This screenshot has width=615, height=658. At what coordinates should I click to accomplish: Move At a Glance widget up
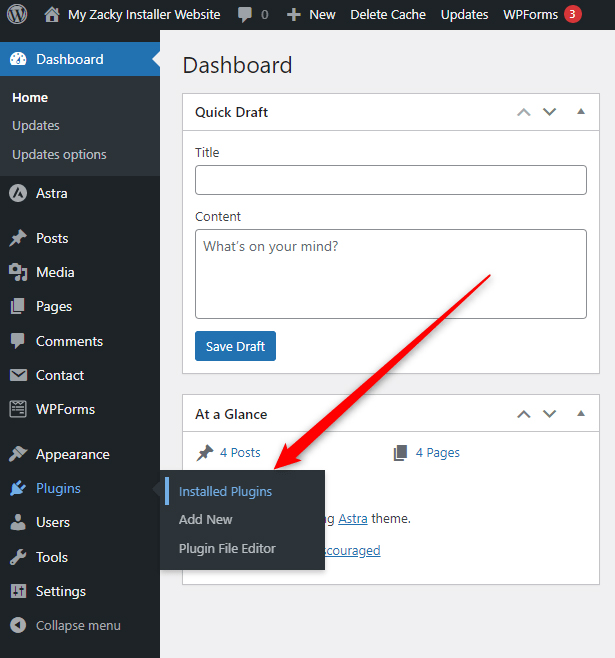pyautogui.click(x=524, y=414)
